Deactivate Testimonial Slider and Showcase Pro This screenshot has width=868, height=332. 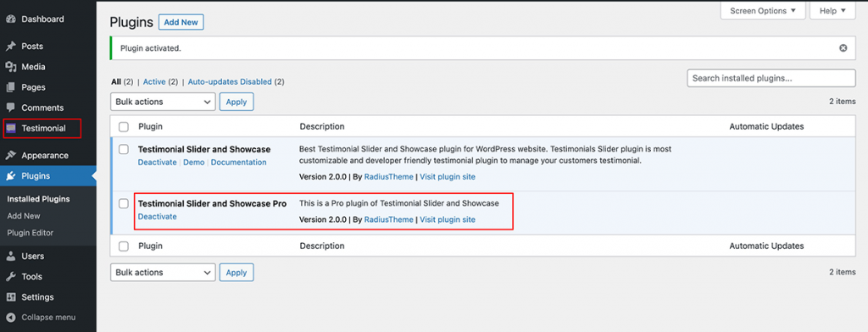(157, 217)
